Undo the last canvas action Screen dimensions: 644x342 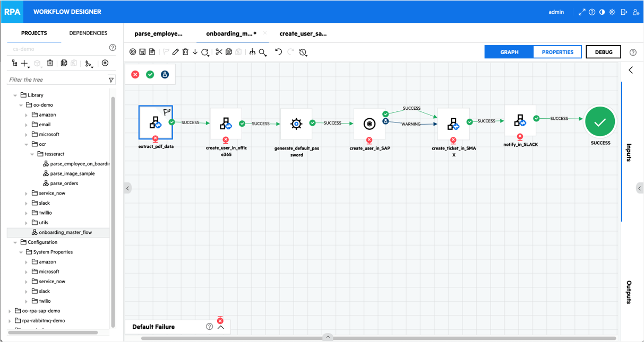(278, 52)
